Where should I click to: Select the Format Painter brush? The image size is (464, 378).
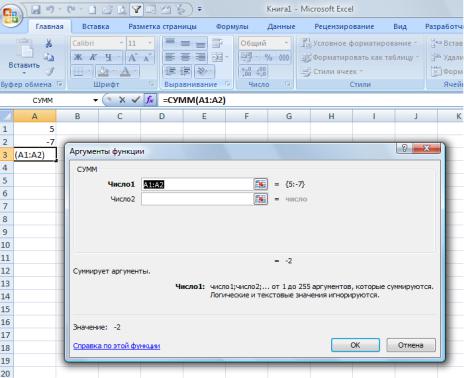(50, 71)
